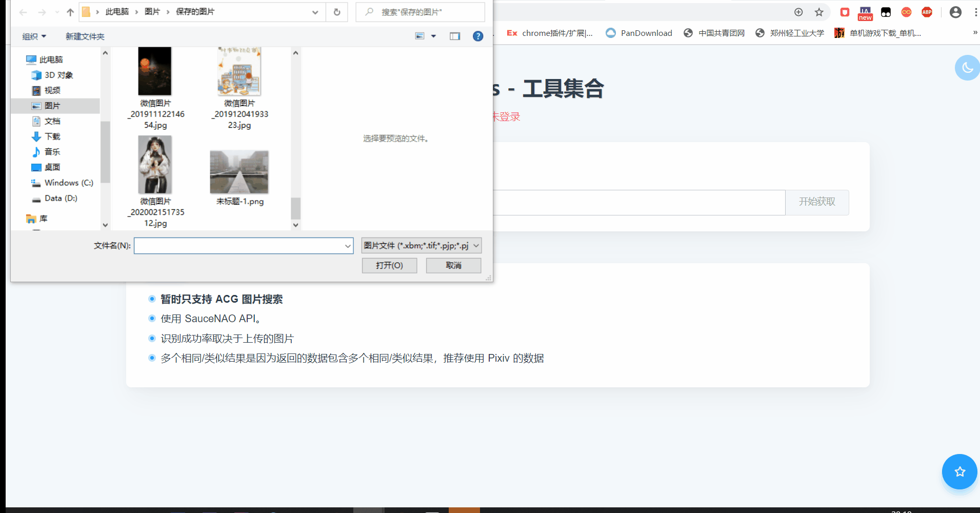980x513 pixels.
Task: Open the ABP adblock extension icon
Action: [x=927, y=12]
